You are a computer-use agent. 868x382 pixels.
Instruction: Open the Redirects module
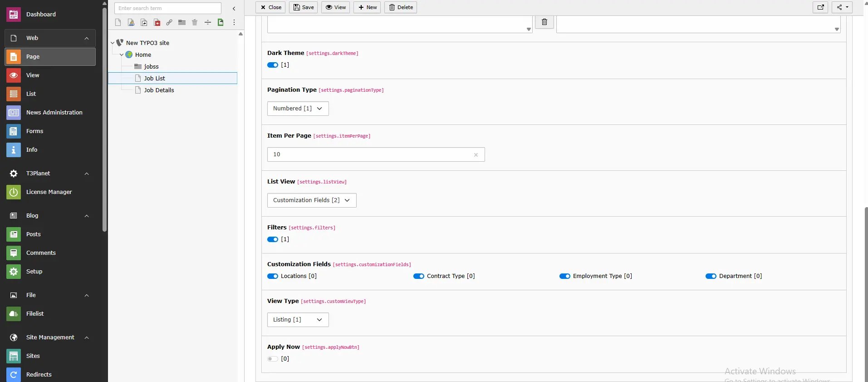[x=50, y=375]
